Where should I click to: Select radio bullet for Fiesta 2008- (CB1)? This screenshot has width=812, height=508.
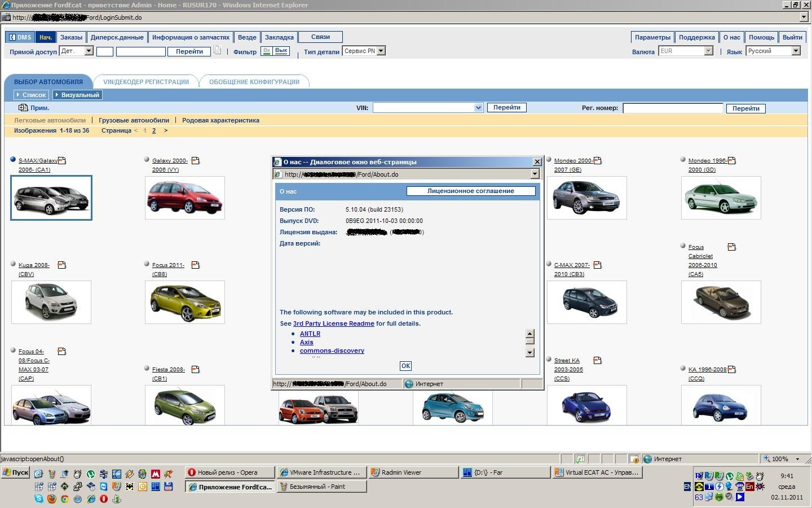point(147,369)
